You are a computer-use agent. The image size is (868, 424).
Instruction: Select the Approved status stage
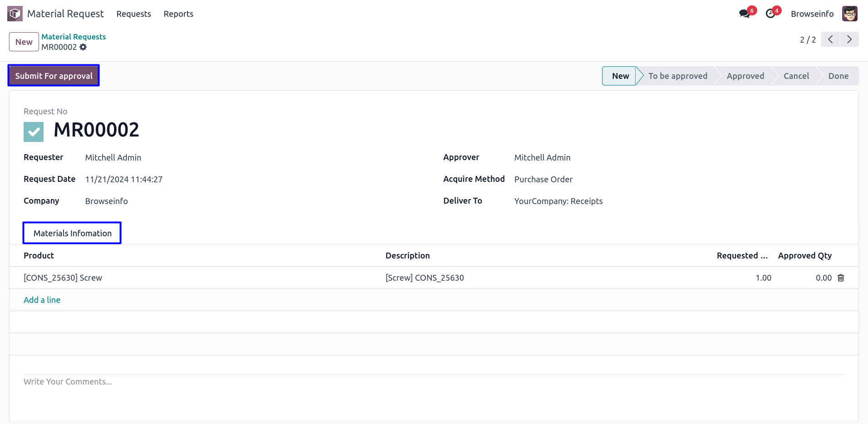[745, 76]
